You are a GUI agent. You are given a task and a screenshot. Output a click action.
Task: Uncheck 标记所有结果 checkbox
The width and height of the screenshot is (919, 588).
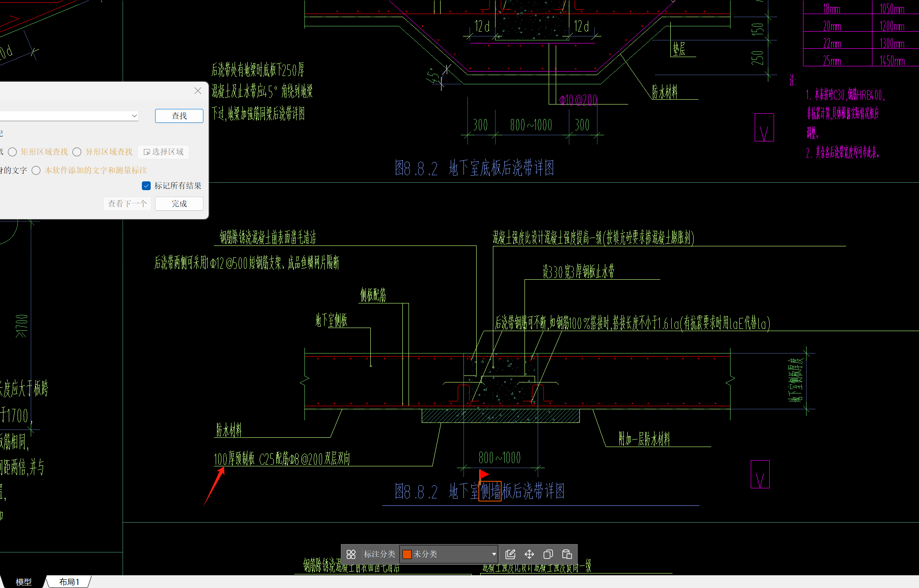(146, 186)
